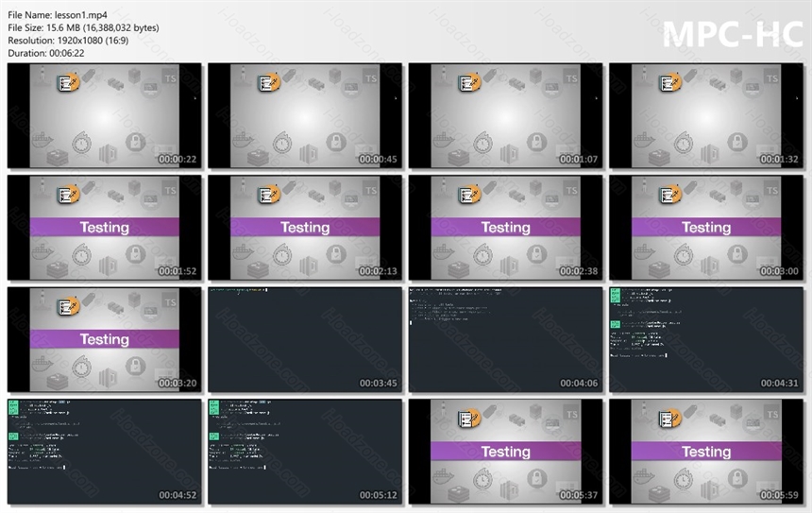Open the terminal frame at 00:04:31
Screen dimensions: 812x513
pyautogui.click(x=706, y=339)
